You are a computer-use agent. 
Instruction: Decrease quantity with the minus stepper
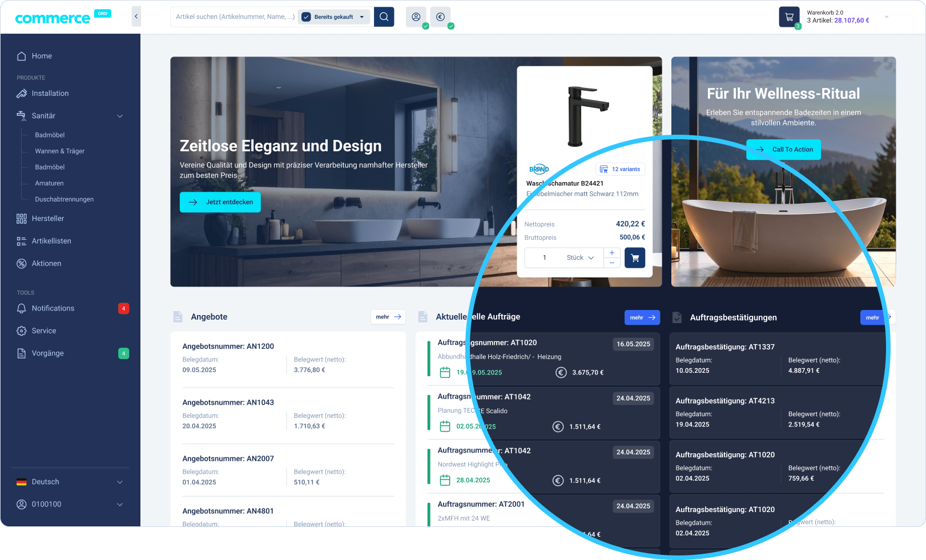point(612,263)
